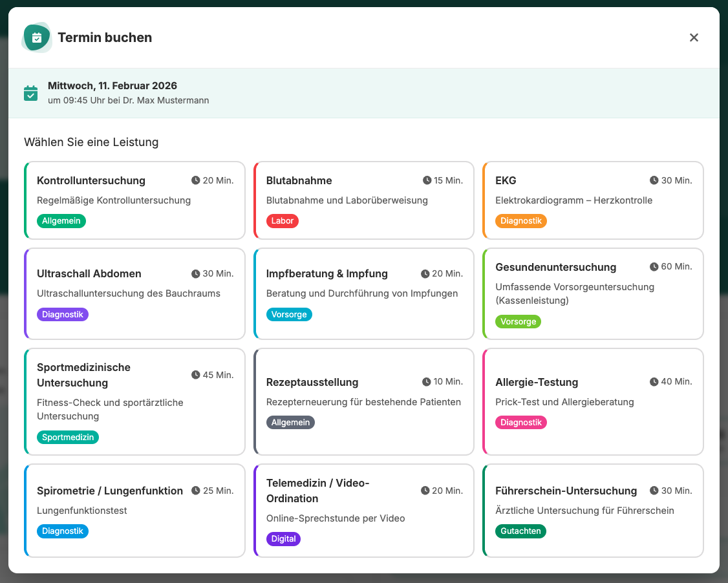
Task: Select the Kontrolluntersuchung service
Action: [x=134, y=200]
